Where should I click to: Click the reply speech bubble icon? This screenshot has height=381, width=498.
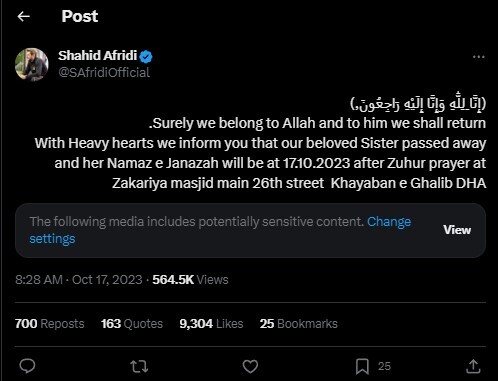(x=27, y=366)
